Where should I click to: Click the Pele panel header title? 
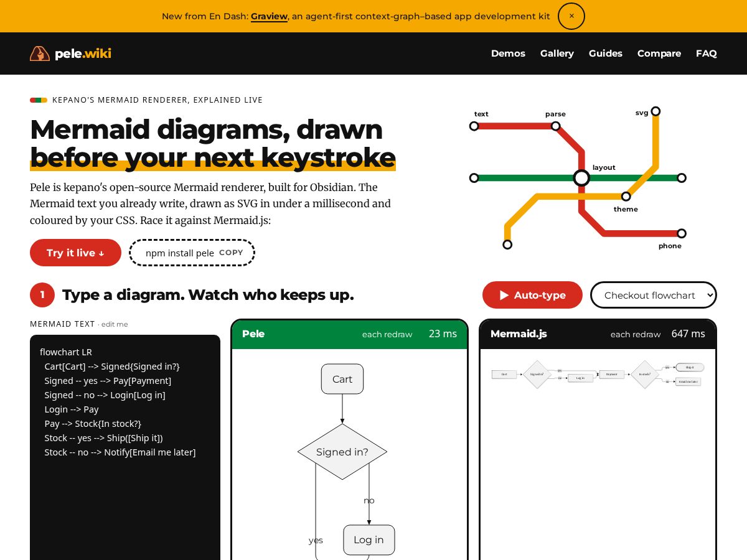point(253,334)
